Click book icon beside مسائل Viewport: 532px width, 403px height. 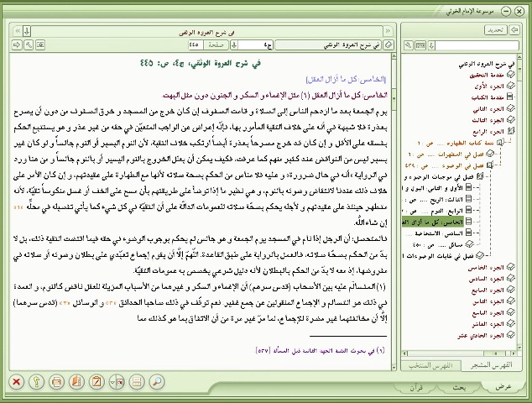(470, 244)
